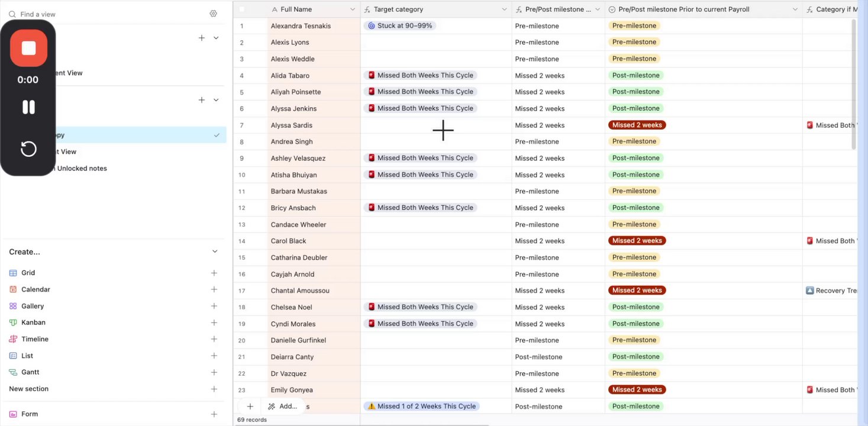Click Category if M column header
This screenshot has width=868, height=426.
(x=830, y=9)
